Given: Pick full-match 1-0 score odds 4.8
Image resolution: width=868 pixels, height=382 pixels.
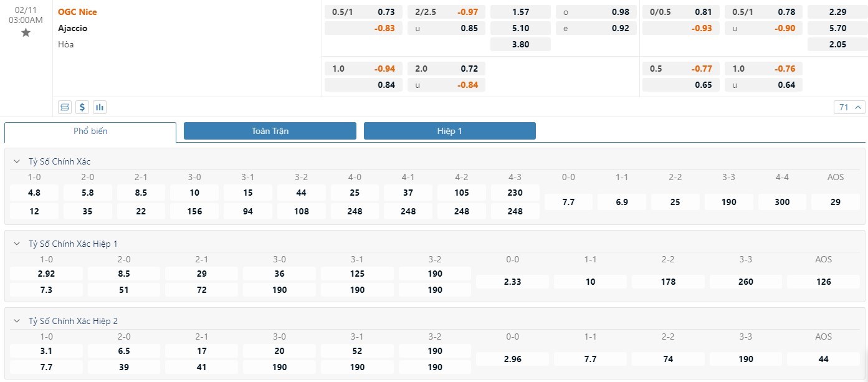Looking at the screenshot, I should [x=34, y=193].
